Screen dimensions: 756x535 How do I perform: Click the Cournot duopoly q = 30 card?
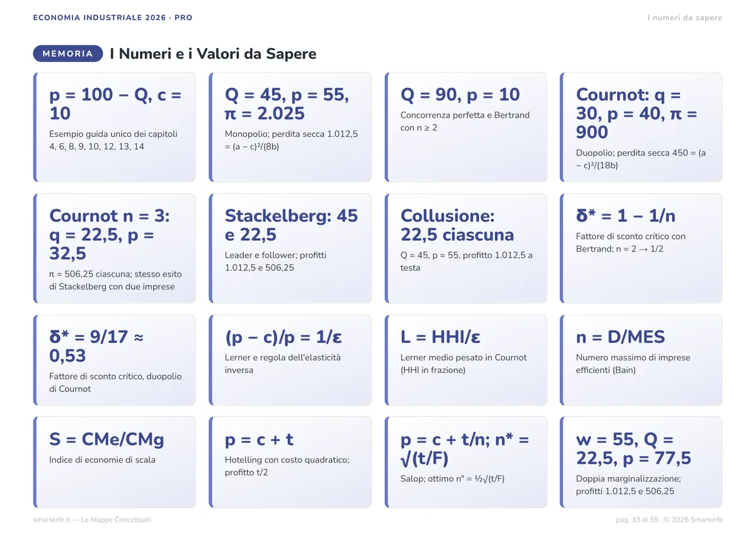(x=641, y=127)
